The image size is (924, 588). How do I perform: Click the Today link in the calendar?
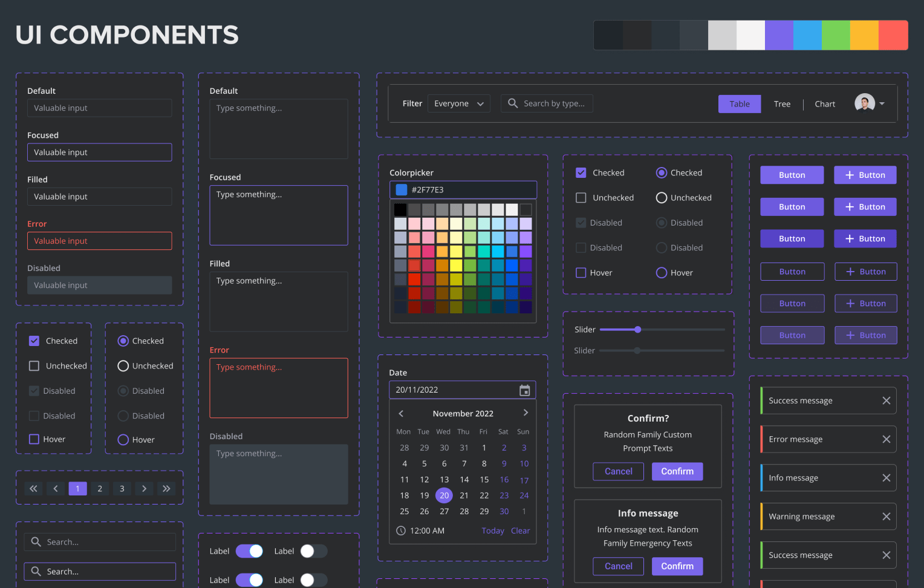tap(493, 531)
